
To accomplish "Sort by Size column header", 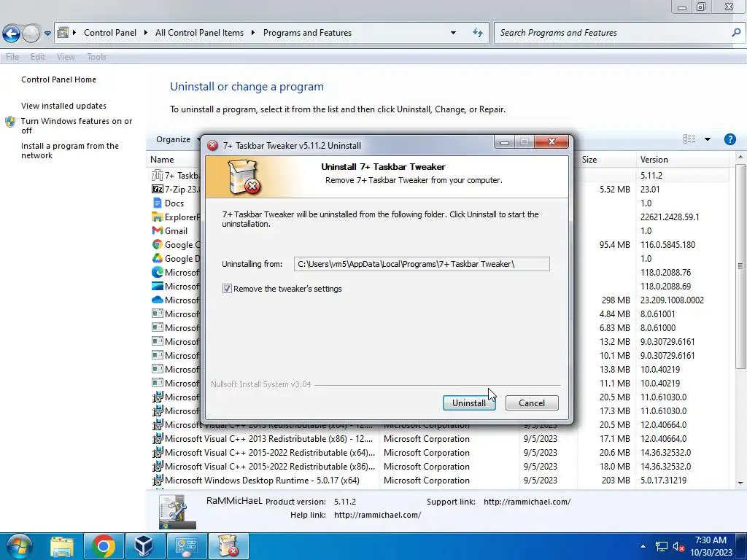I will click(589, 160).
